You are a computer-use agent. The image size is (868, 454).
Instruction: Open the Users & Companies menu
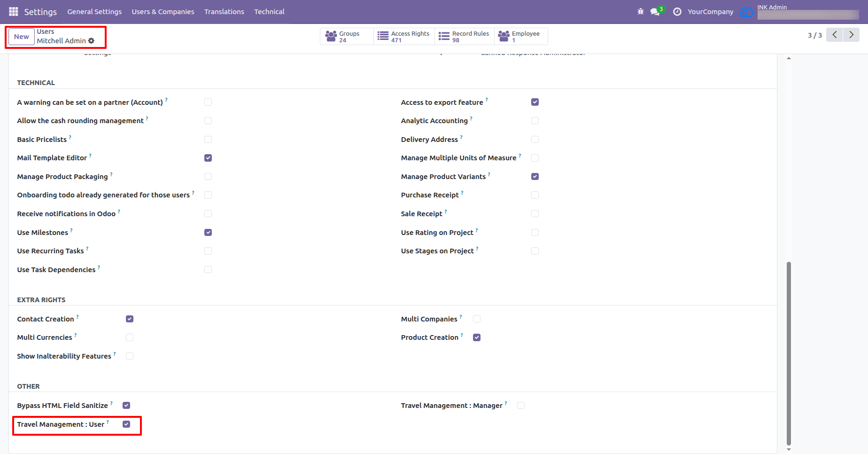coord(163,11)
